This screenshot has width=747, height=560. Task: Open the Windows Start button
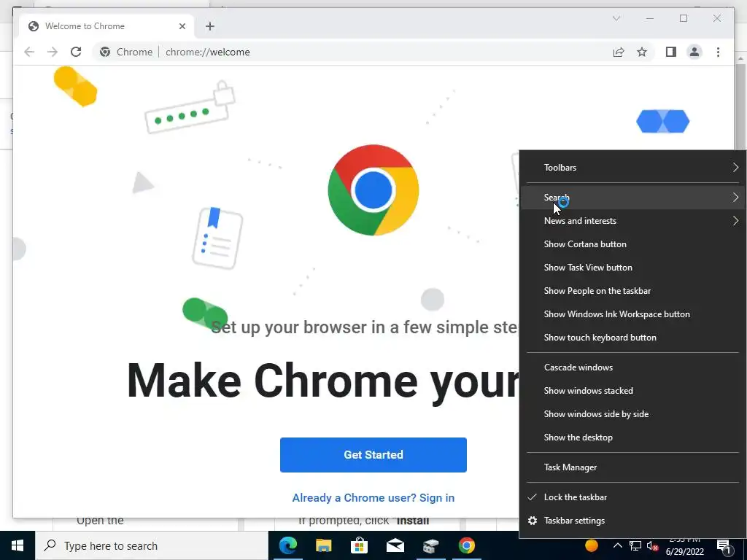tap(18, 545)
